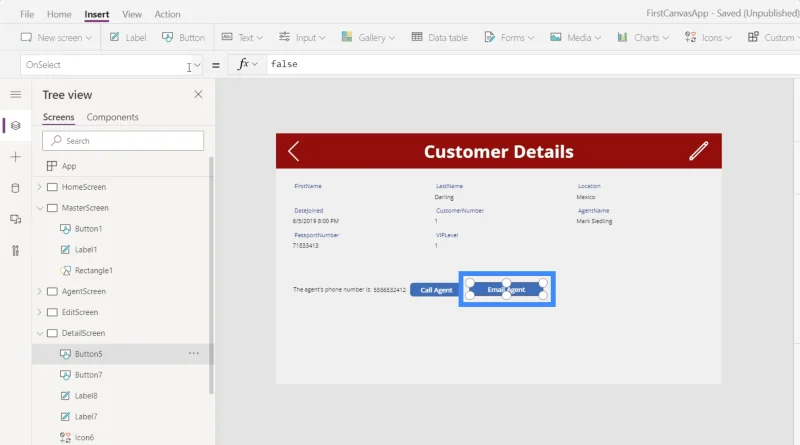The image size is (800, 445).
Task: Open the New screen dropdown
Action: point(56,37)
